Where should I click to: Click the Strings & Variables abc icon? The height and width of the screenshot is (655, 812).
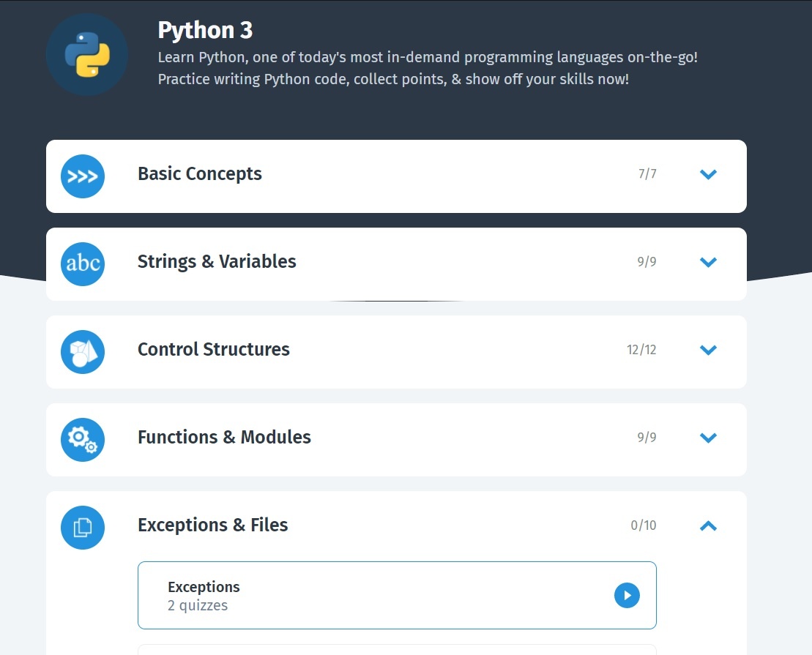coord(83,264)
